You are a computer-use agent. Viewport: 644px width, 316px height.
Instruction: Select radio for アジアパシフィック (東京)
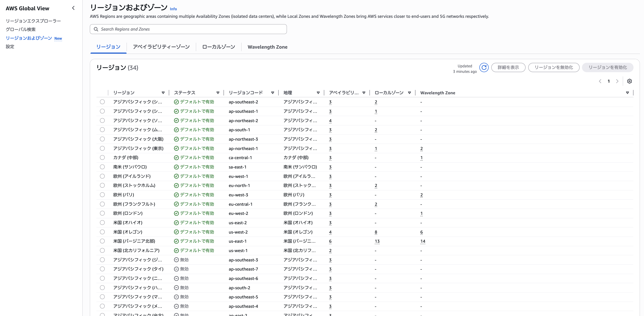point(102,148)
